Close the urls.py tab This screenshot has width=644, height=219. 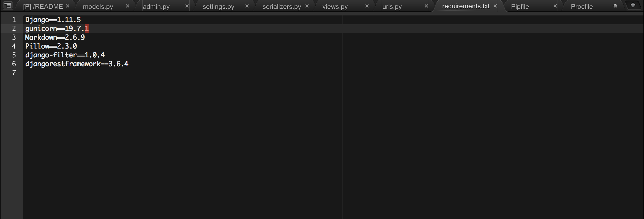tap(426, 6)
